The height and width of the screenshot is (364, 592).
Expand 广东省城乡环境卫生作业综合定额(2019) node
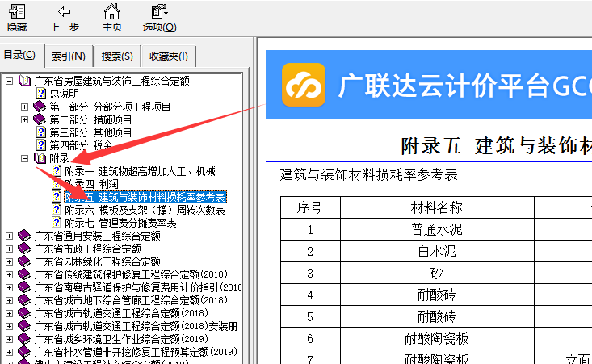pos(10,339)
